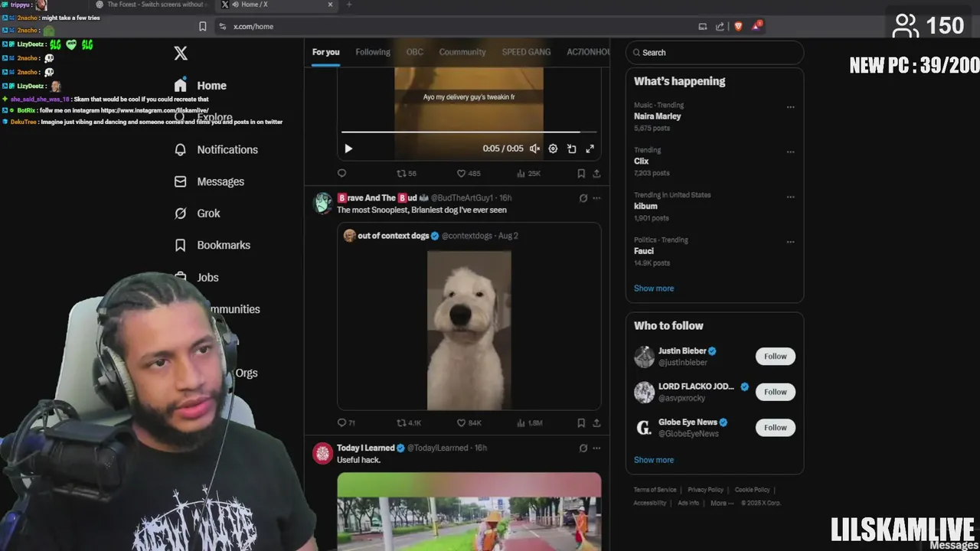Screen dimensions: 980x551
Task: Click the video progress bar
Action: 469,132
